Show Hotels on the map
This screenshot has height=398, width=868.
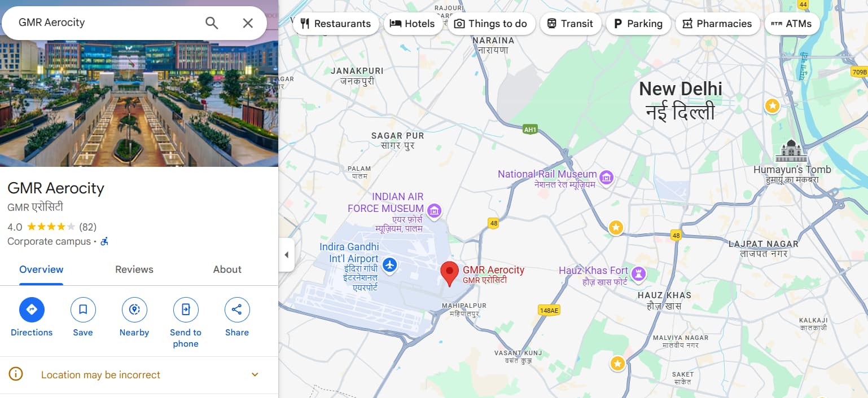coord(413,24)
